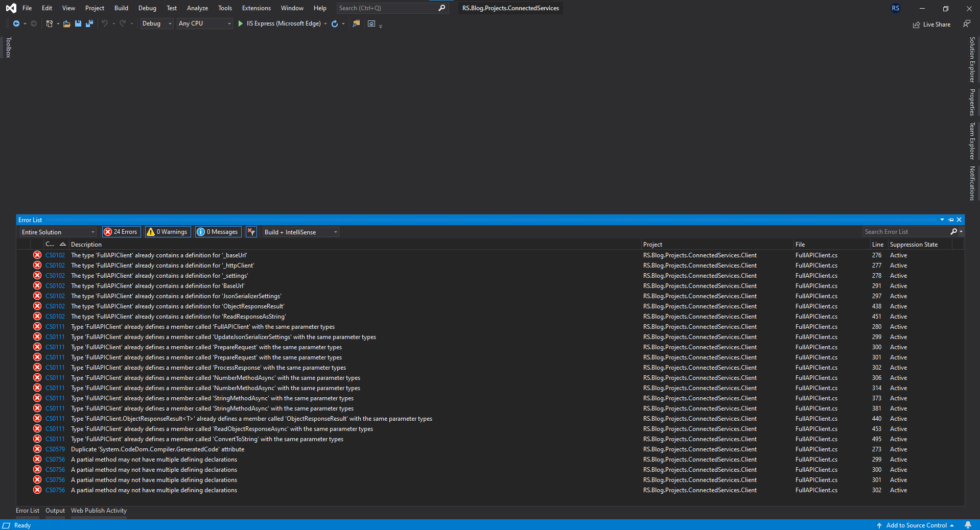Sort by the Code column header

pos(55,245)
